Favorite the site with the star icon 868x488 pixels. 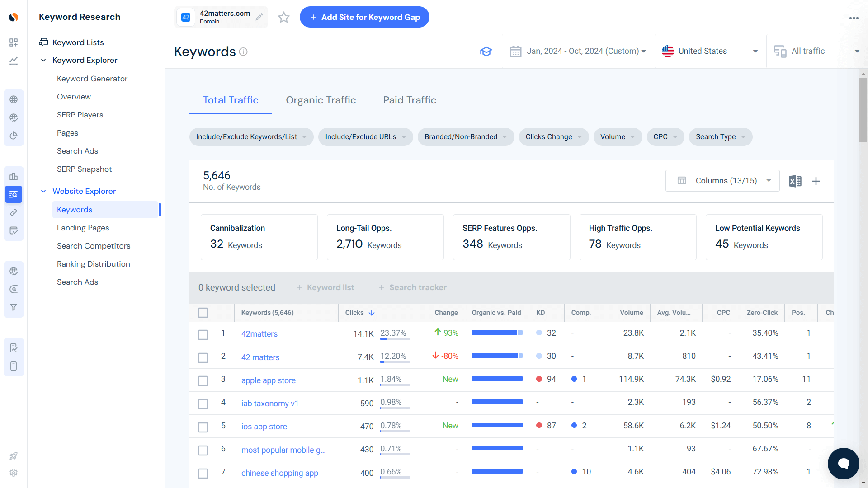(284, 17)
